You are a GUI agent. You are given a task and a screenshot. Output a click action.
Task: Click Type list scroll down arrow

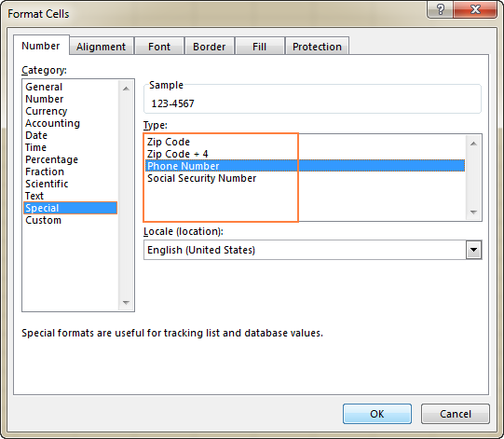(473, 213)
